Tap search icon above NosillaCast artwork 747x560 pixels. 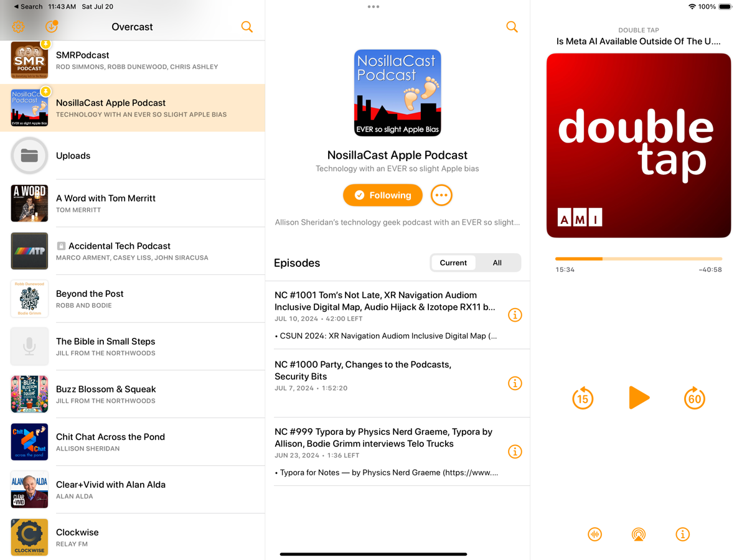coord(512,27)
